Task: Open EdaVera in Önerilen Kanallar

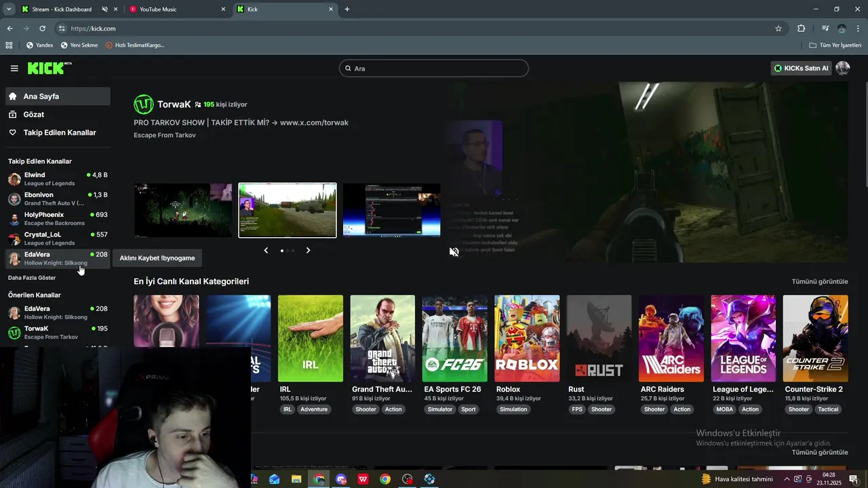Action: click(58, 312)
